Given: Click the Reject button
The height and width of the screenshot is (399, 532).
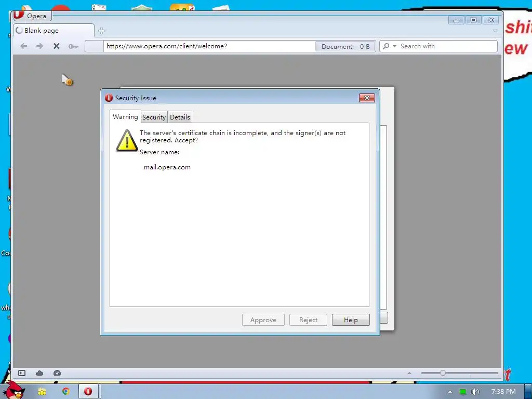Looking at the screenshot, I should tap(308, 320).
